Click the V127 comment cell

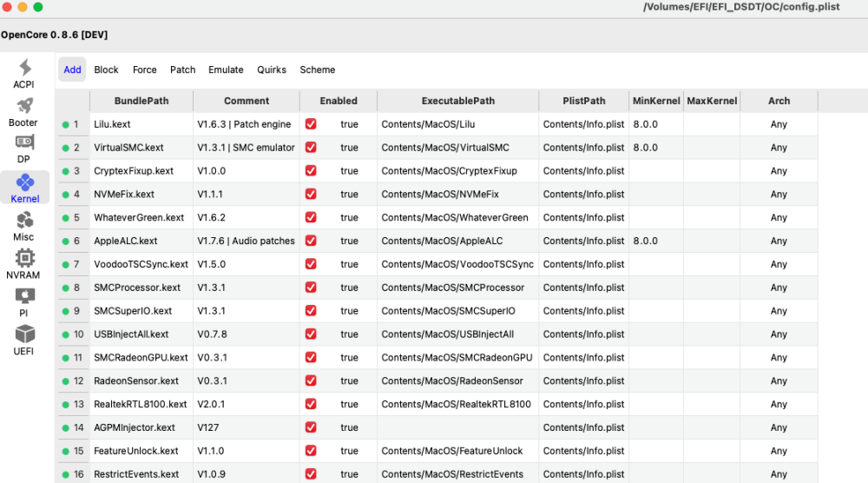click(247, 427)
